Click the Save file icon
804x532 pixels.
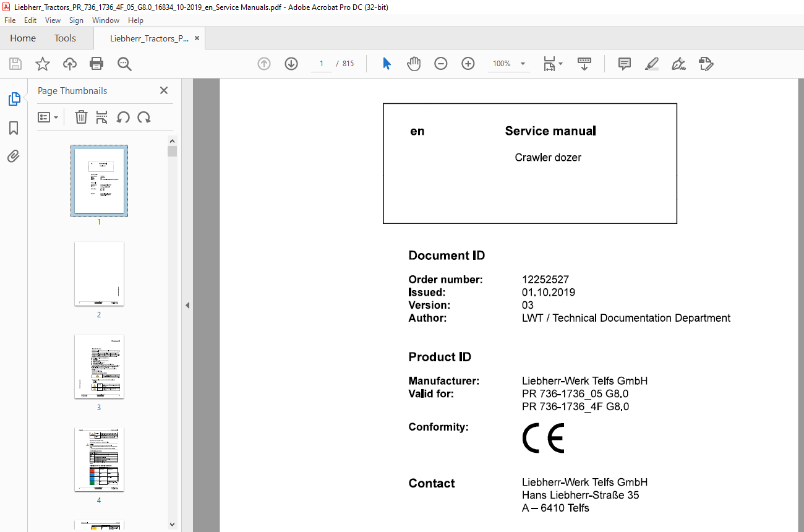(15, 64)
